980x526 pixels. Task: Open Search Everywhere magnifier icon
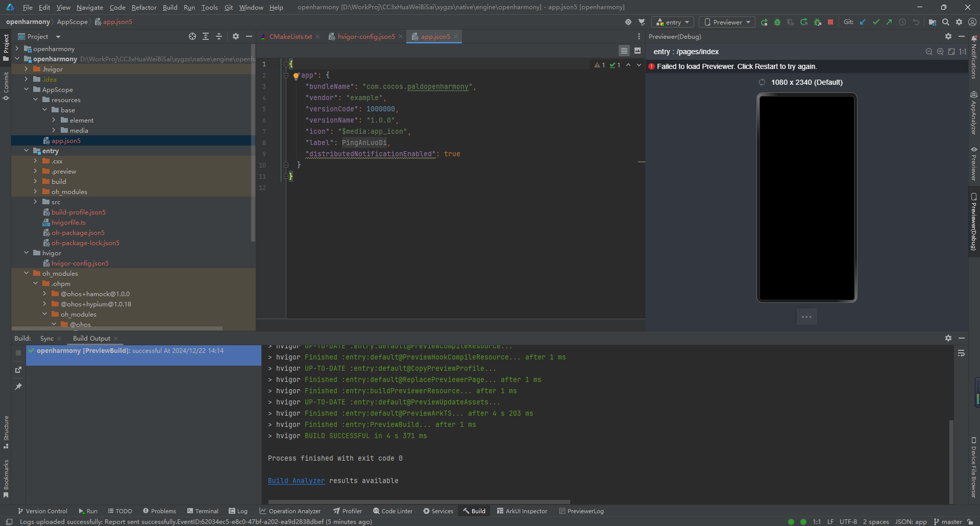click(946, 22)
